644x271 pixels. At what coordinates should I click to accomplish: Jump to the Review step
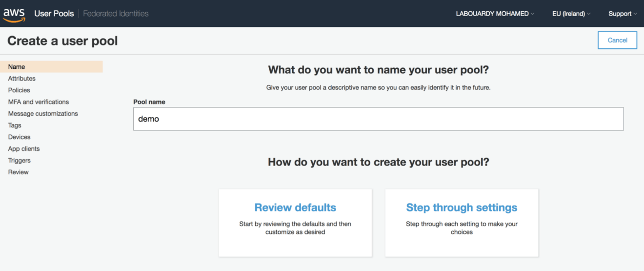tap(19, 172)
